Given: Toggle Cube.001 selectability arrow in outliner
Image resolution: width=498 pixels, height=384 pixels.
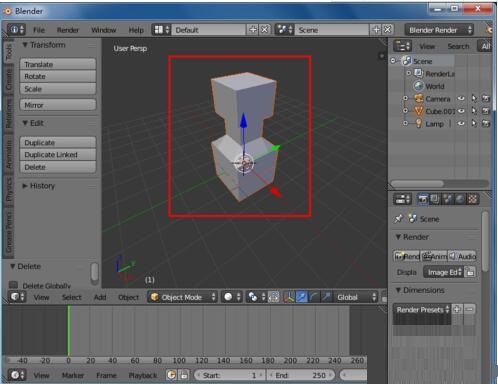Looking at the screenshot, I should pos(474,111).
